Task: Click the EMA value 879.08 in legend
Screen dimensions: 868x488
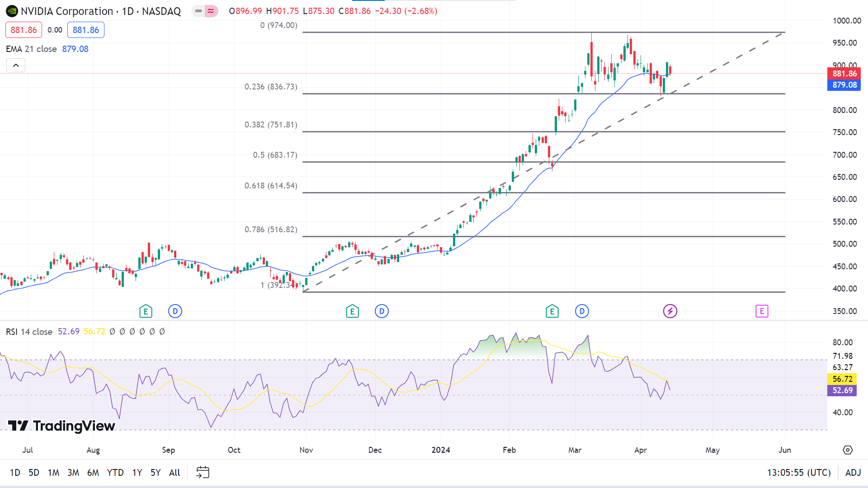Action: click(x=75, y=49)
